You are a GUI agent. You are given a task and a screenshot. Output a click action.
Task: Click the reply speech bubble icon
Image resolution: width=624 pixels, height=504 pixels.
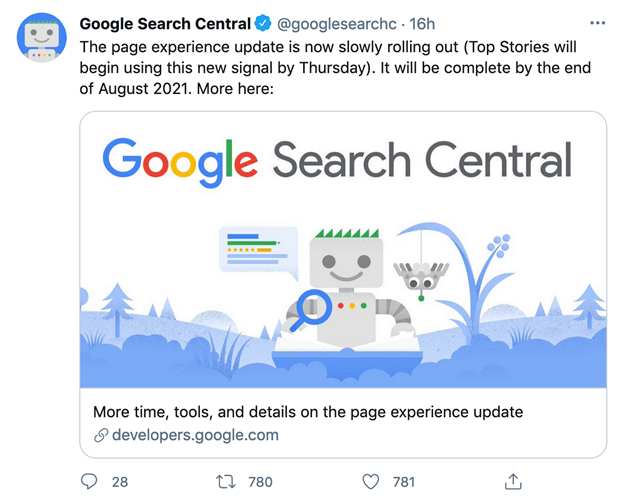tap(89, 481)
